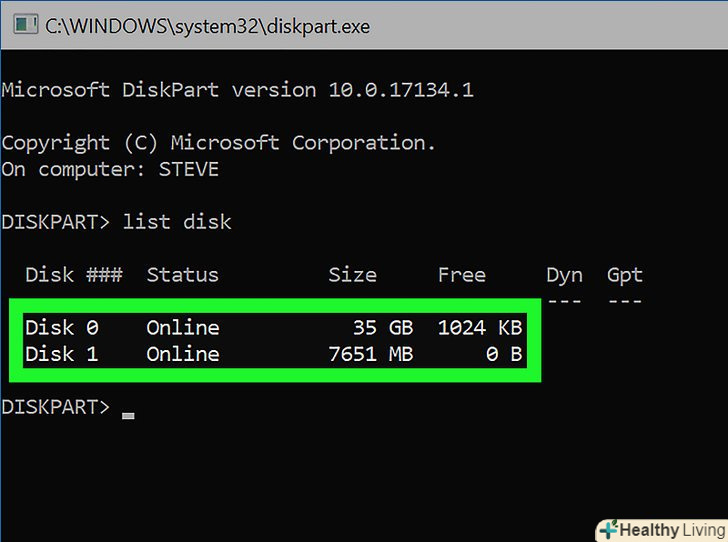
Task: Click the '1024 KB' free value
Action: point(480,327)
